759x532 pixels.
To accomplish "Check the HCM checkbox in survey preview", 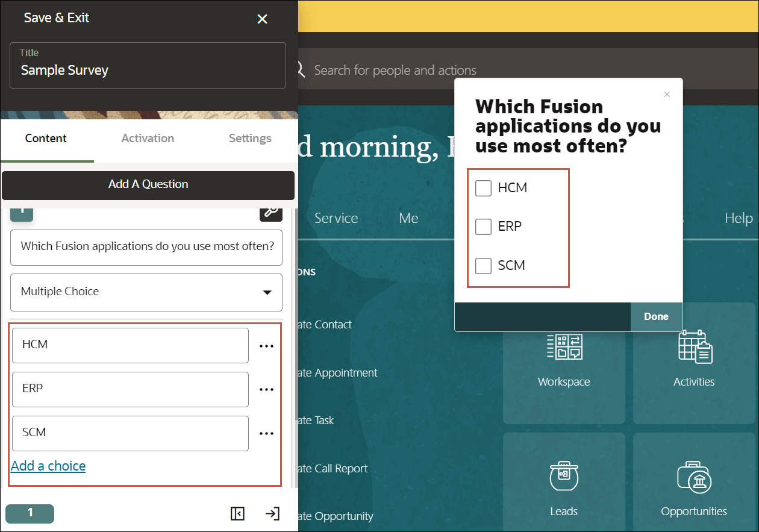I will [x=484, y=188].
